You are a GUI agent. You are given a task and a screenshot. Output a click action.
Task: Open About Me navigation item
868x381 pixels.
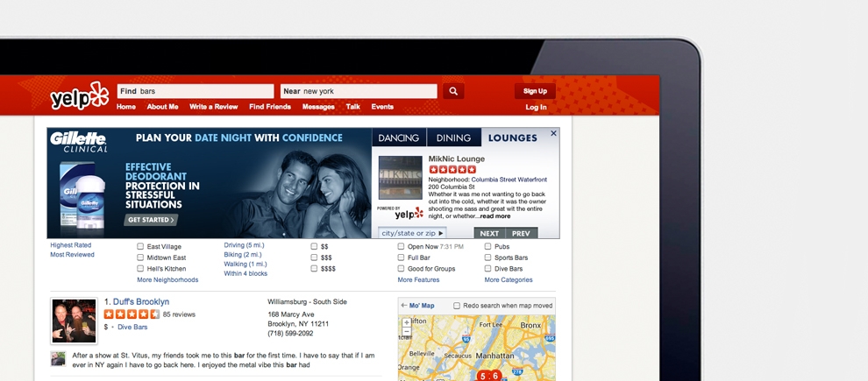tap(163, 107)
